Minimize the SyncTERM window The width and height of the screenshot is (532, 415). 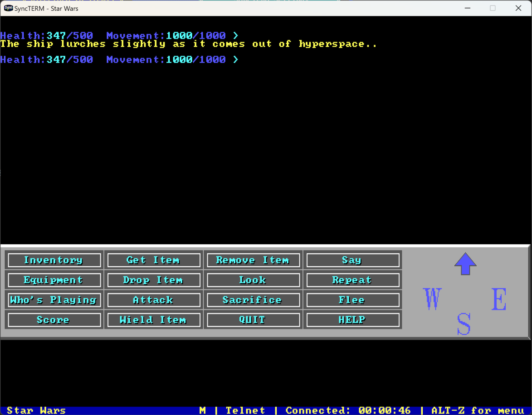[x=467, y=8]
